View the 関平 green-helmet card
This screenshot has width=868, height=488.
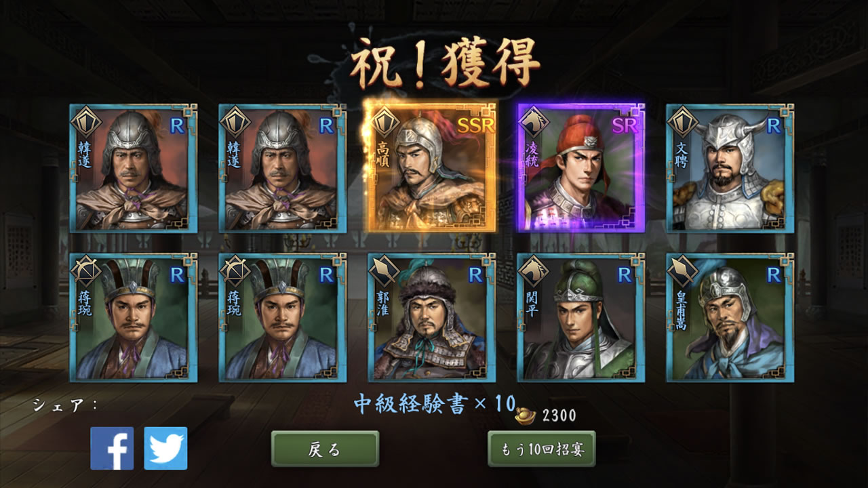pyautogui.click(x=580, y=318)
